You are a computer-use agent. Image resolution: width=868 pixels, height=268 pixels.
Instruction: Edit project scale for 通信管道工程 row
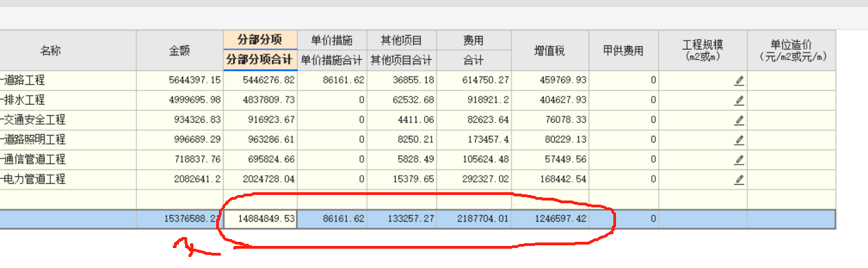click(x=739, y=160)
